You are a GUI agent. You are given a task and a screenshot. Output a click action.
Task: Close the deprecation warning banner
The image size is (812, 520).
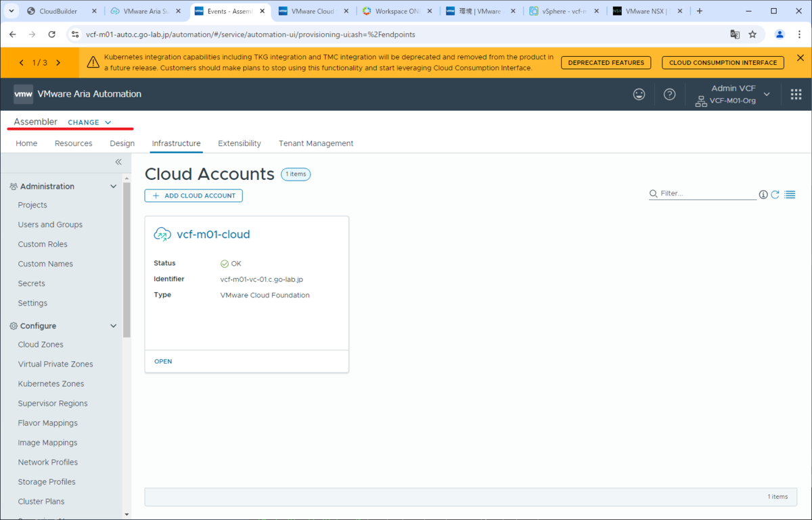point(800,58)
